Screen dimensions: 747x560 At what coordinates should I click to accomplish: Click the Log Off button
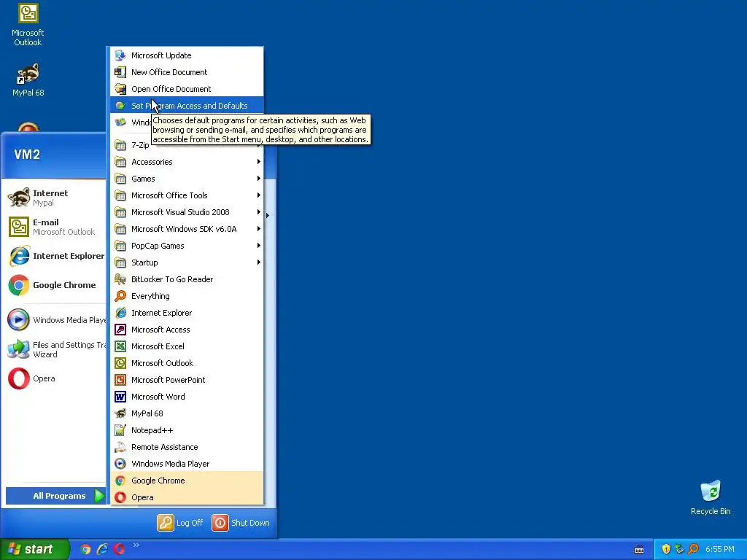pyautogui.click(x=181, y=523)
